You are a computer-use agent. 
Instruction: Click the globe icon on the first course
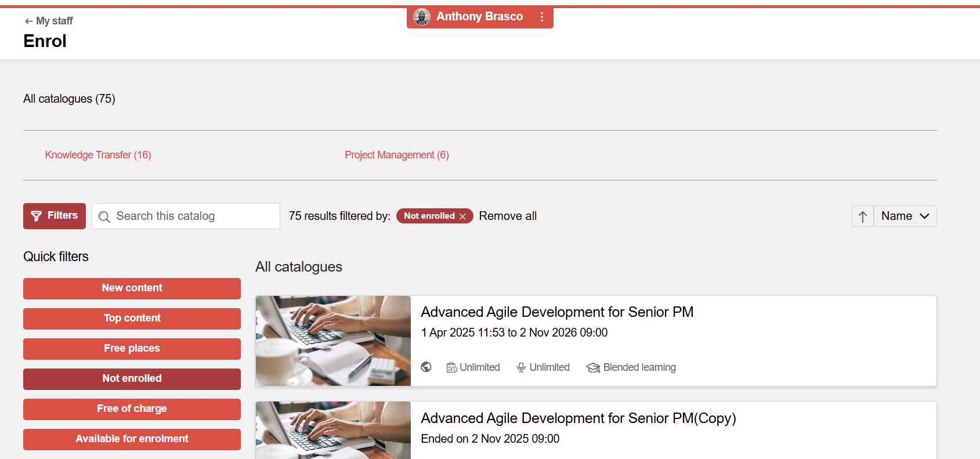(x=426, y=367)
